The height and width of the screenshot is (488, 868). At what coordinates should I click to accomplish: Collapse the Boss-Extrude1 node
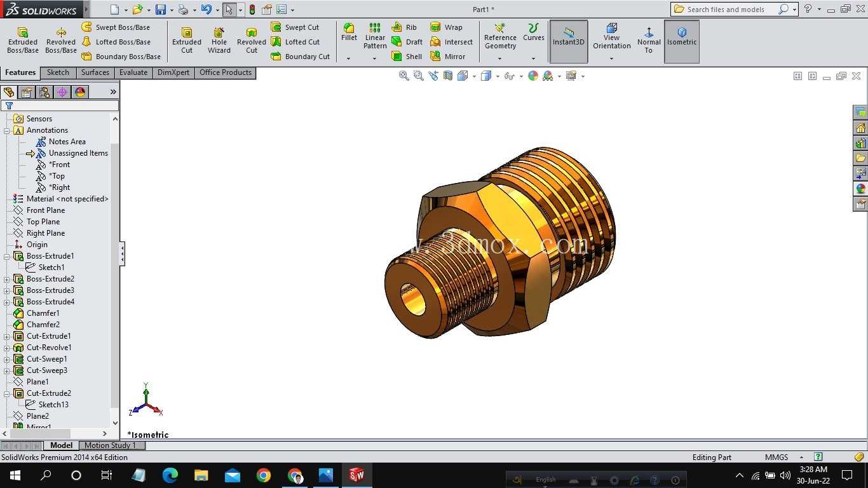(x=7, y=256)
